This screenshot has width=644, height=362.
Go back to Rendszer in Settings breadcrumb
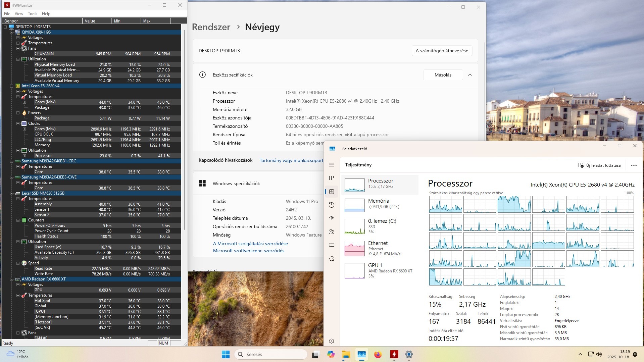pos(211,27)
